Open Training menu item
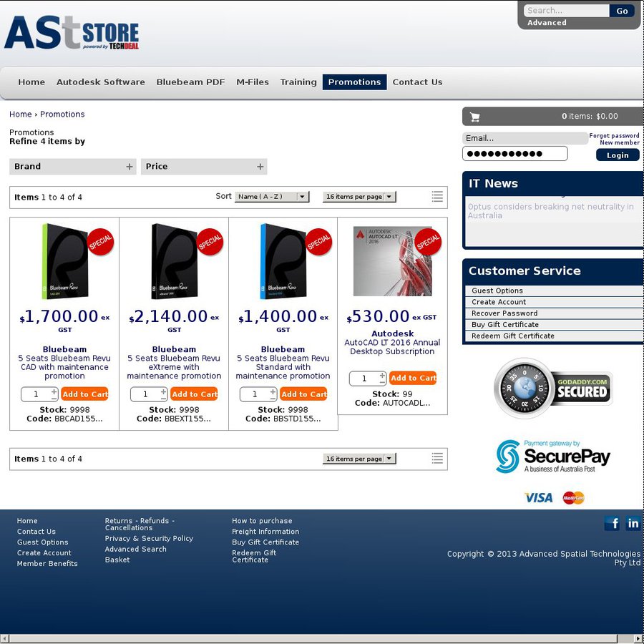The width and height of the screenshot is (644, 644). pos(298,82)
